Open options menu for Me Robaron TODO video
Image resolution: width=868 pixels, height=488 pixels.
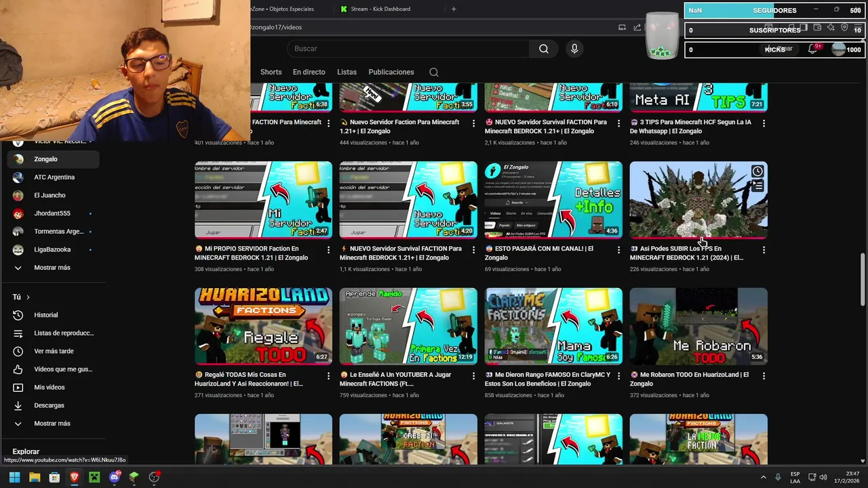tap(764, 375)
